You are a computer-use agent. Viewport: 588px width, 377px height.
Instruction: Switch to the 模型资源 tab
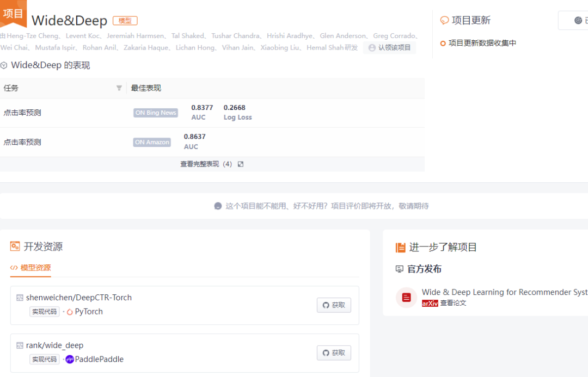point(30,268)
